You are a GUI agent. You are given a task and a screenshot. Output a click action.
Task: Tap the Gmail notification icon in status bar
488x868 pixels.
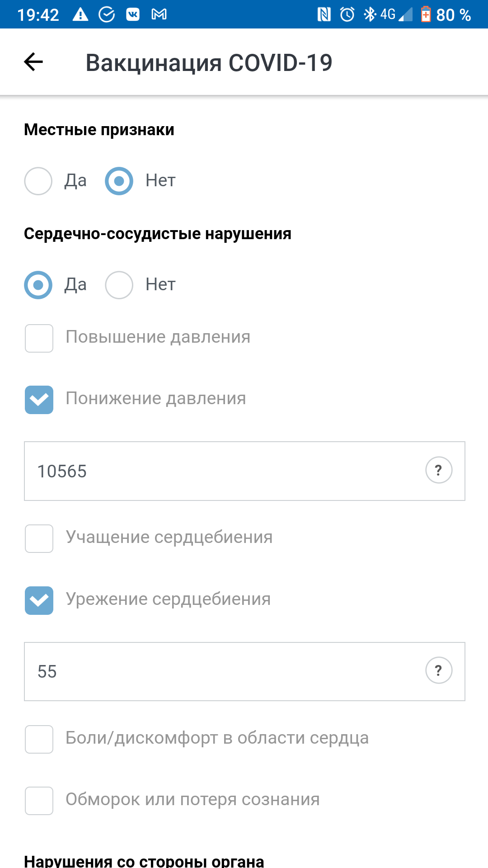coord(159,14)
